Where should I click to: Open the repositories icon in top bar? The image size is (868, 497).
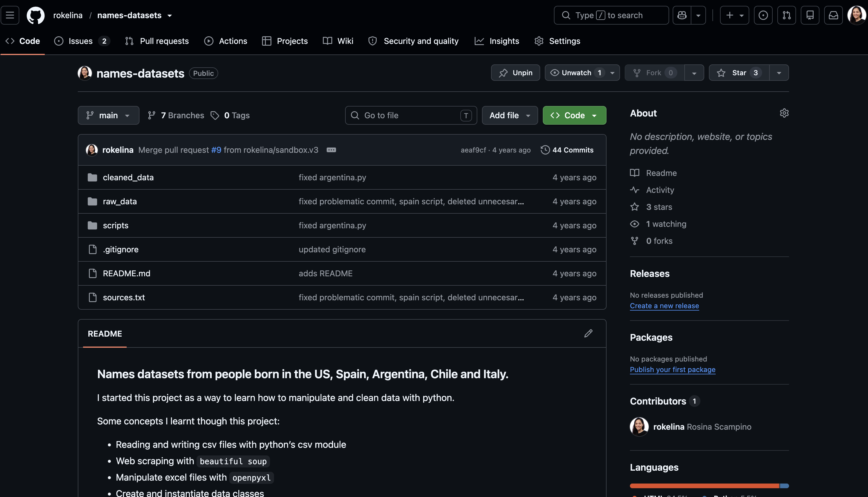(810, 15)
